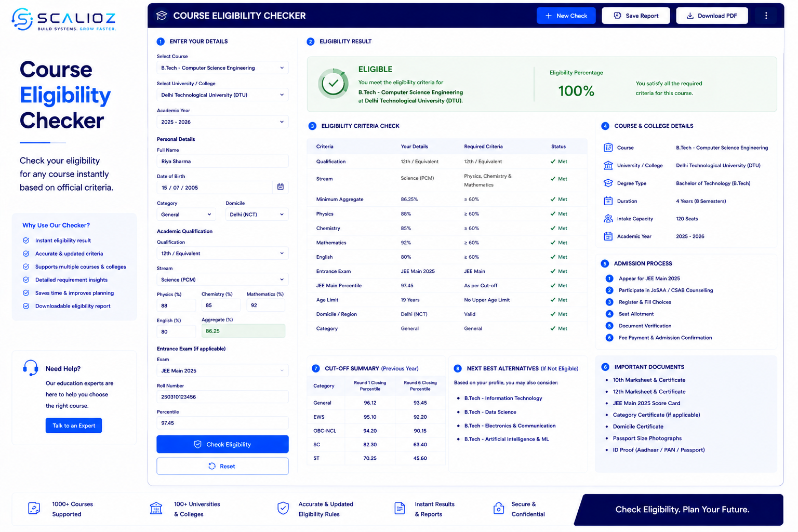This screenshot has height=532, width=798.
Task: Click the General Round 1 closing percentile 96.12
Action: coord(370,403)
